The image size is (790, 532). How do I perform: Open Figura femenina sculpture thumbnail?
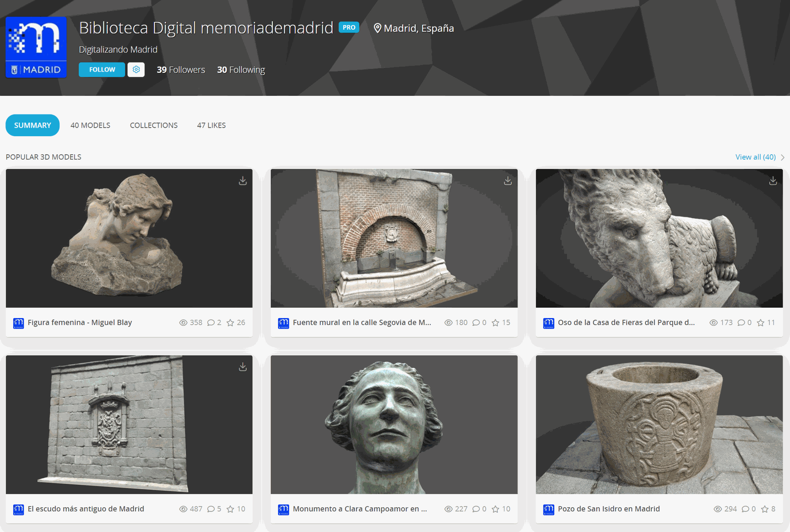[129, 238]
